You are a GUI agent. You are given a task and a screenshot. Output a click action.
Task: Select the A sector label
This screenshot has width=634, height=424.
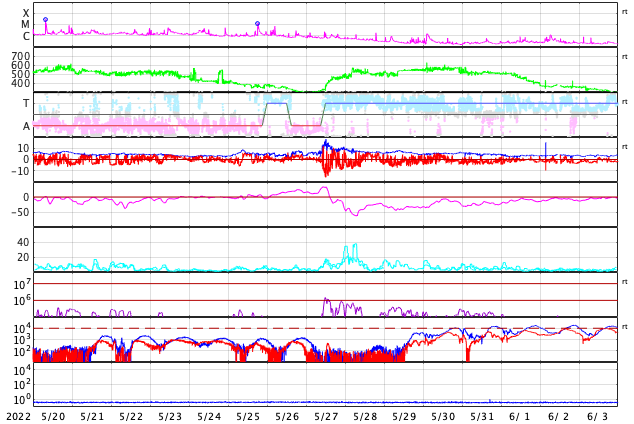26,127
